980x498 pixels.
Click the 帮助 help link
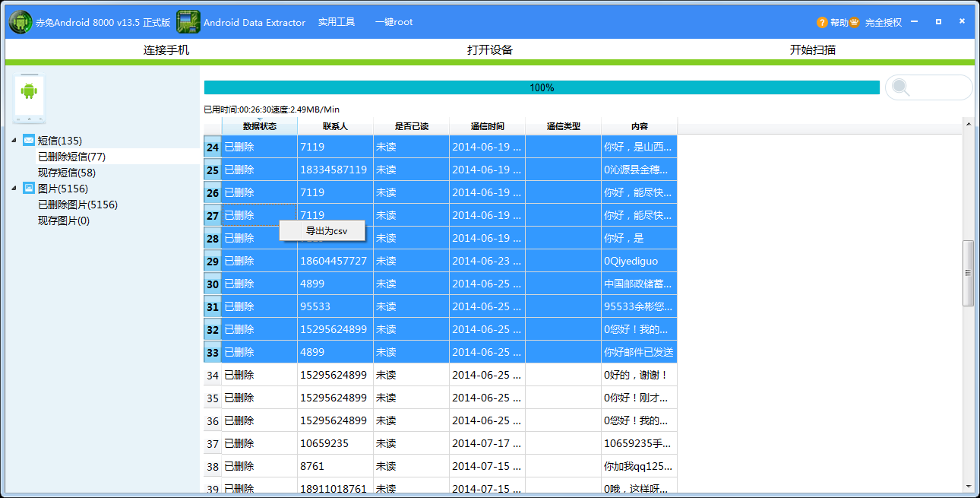click(x=839, y=23)
